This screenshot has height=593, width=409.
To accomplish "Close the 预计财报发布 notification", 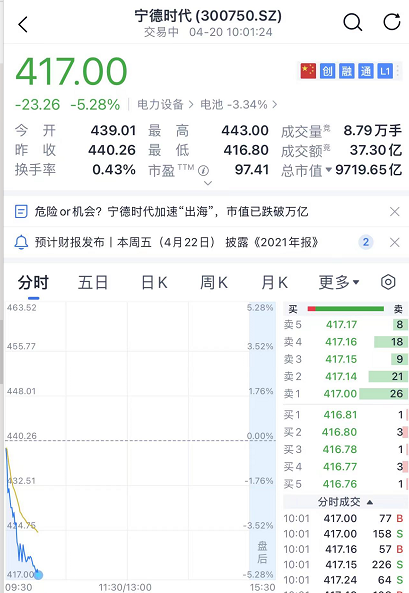I will click(x=395, y=242).
